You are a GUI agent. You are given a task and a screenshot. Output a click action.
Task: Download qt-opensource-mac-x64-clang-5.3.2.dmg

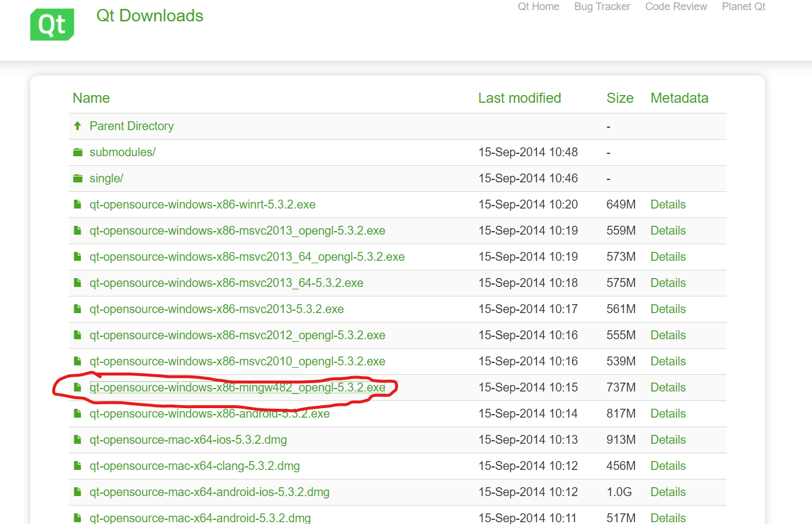pyautogui.click(x=194, y=466)
